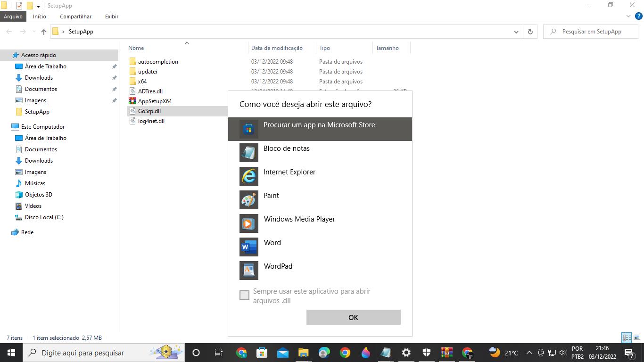Image resolution: width=644 pixels, height=362 pixels.
Task: Select the WordPad icon in list
Action: [248, 271]
